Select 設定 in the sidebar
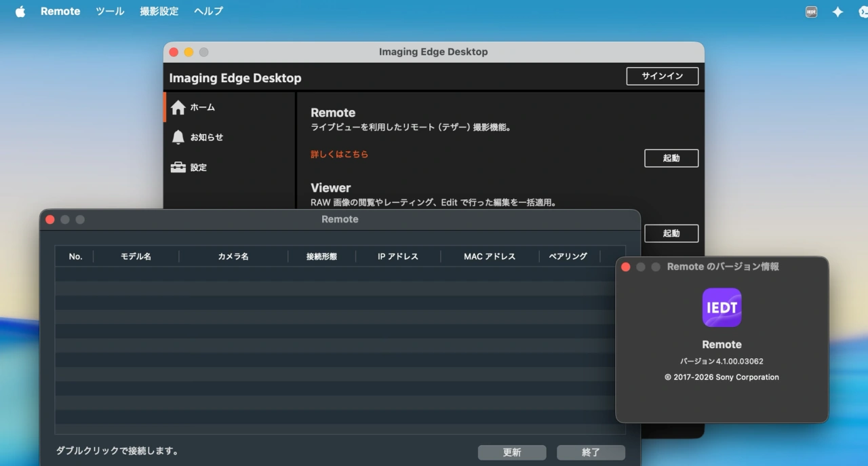 230,167
